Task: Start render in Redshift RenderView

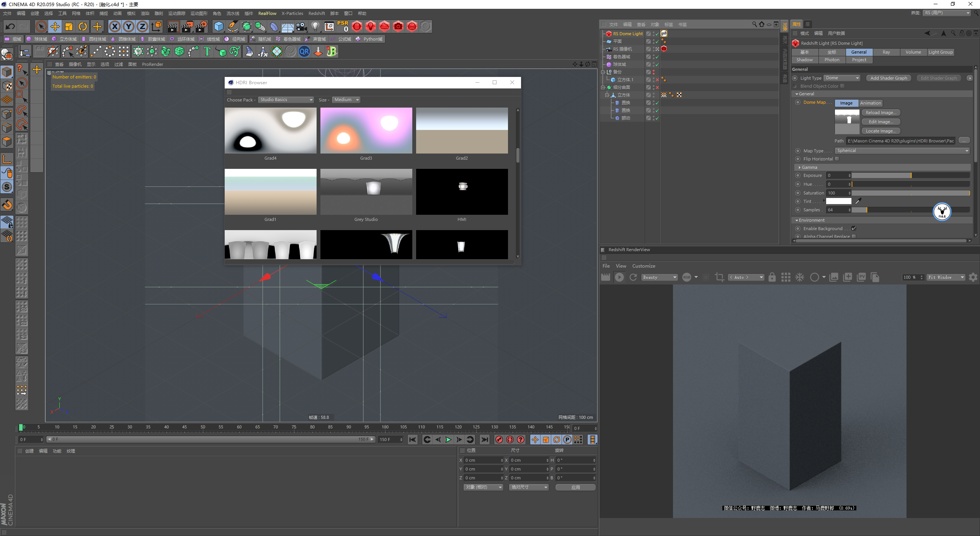Action: click(619, 277)
